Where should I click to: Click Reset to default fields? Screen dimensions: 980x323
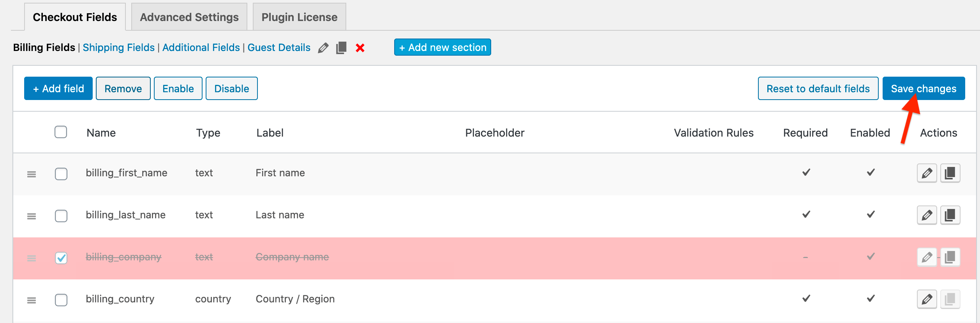click(818, 88)
